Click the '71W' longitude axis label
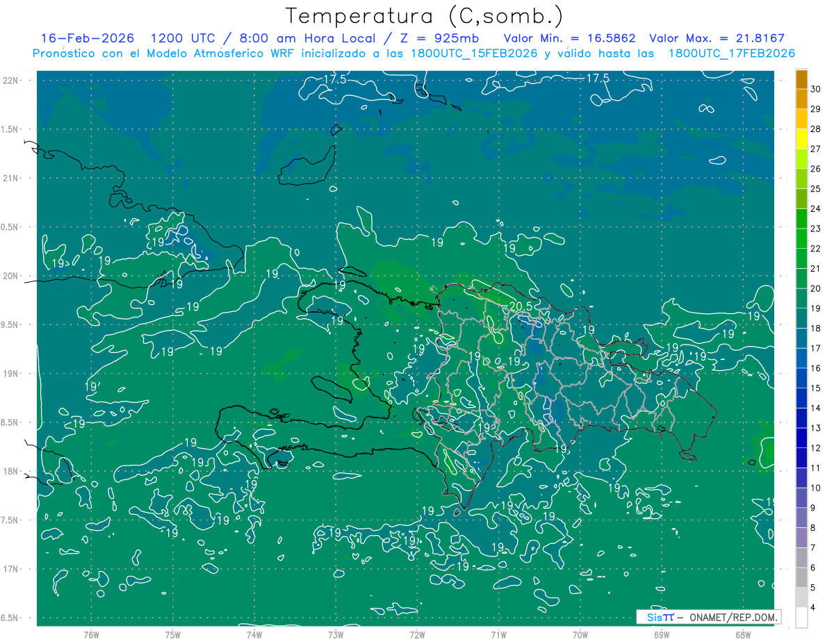The image size is (834, 644). pyautogui.click(x=498, y=634)
